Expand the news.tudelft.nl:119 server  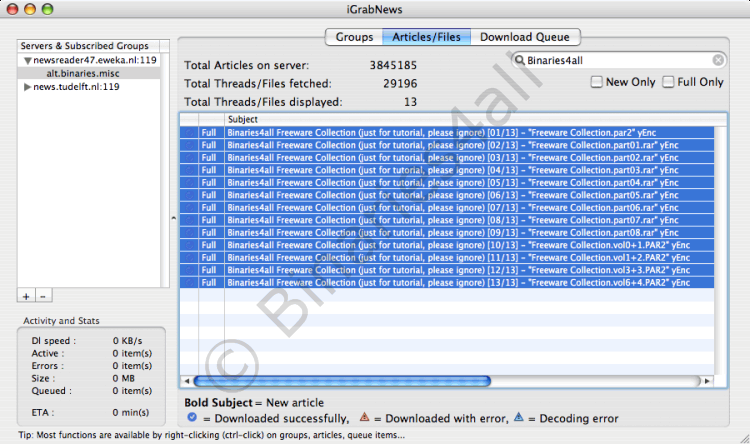click(27, 87)
